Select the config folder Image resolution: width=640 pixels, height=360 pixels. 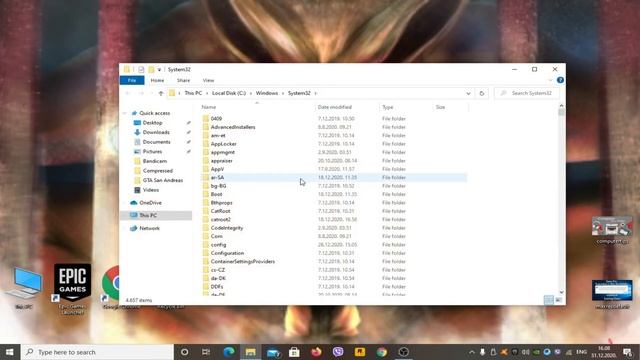pyautogui.click(x=218, y=245)
